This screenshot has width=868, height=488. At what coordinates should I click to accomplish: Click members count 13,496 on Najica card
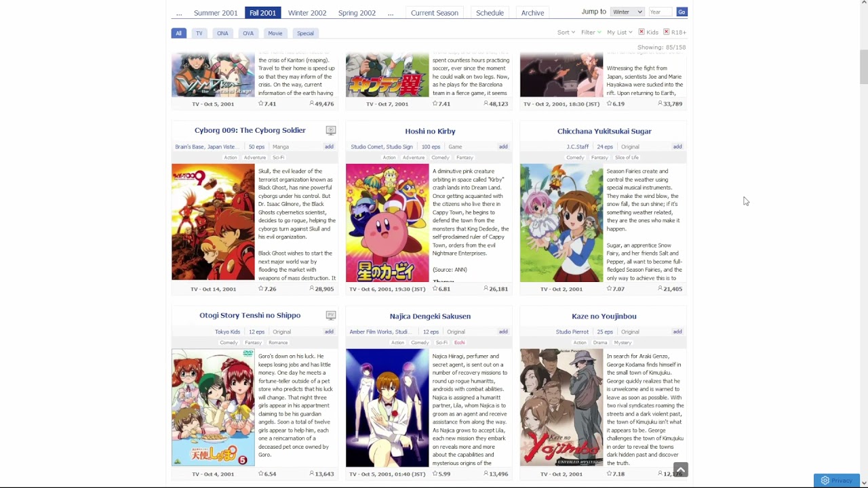click(496, 474)
